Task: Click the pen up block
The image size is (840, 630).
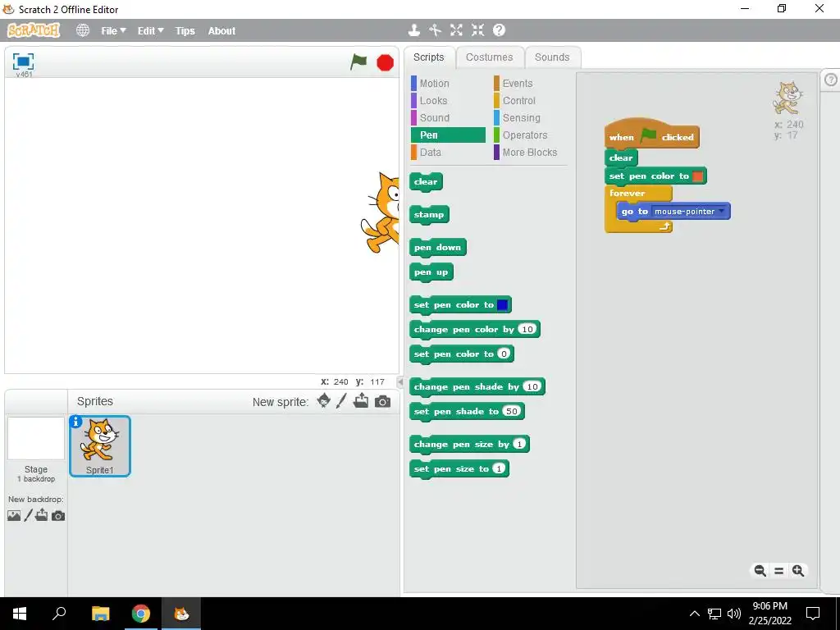Action: pyautogui.click(x=431, y=272)
